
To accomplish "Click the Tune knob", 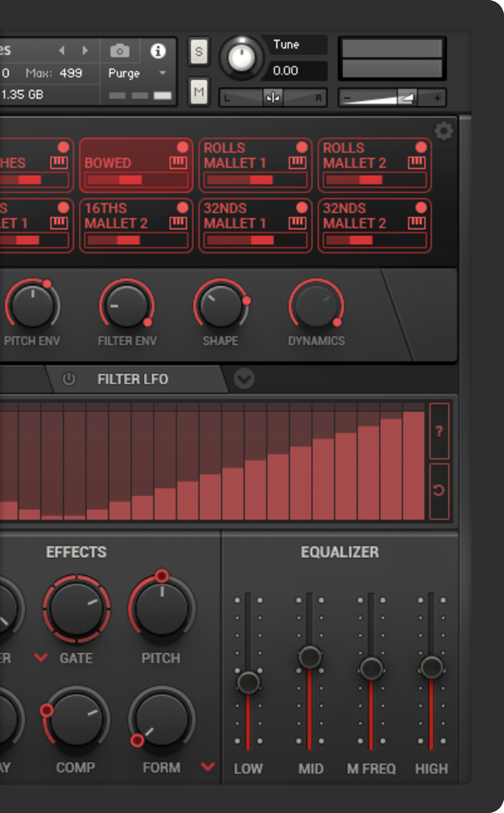I will click(x=242, y=58).
